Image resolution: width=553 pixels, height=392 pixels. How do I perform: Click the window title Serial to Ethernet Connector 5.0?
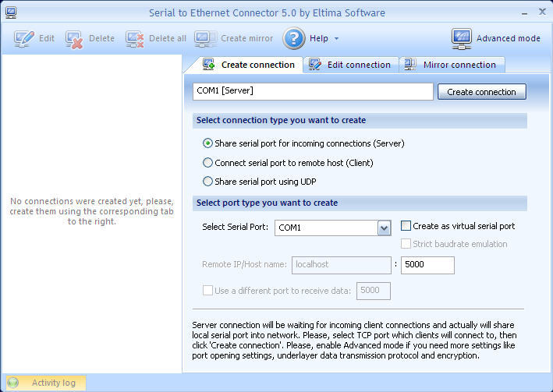pos(267,12)
